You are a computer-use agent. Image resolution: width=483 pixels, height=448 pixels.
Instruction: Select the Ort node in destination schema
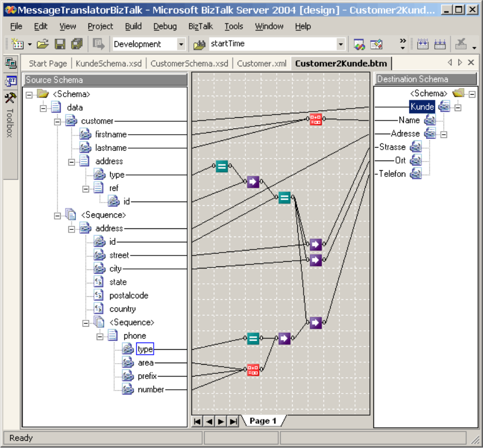point(400,160)
